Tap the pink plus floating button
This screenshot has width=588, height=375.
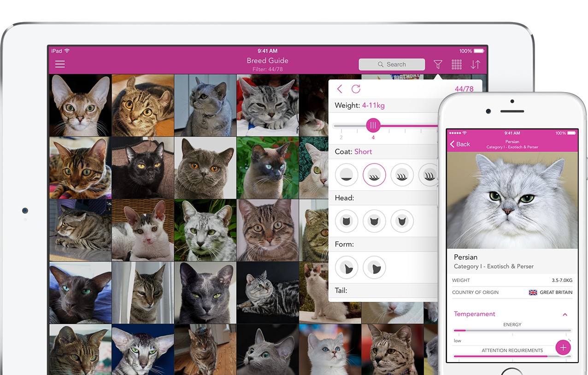click(x=563, y=347)
